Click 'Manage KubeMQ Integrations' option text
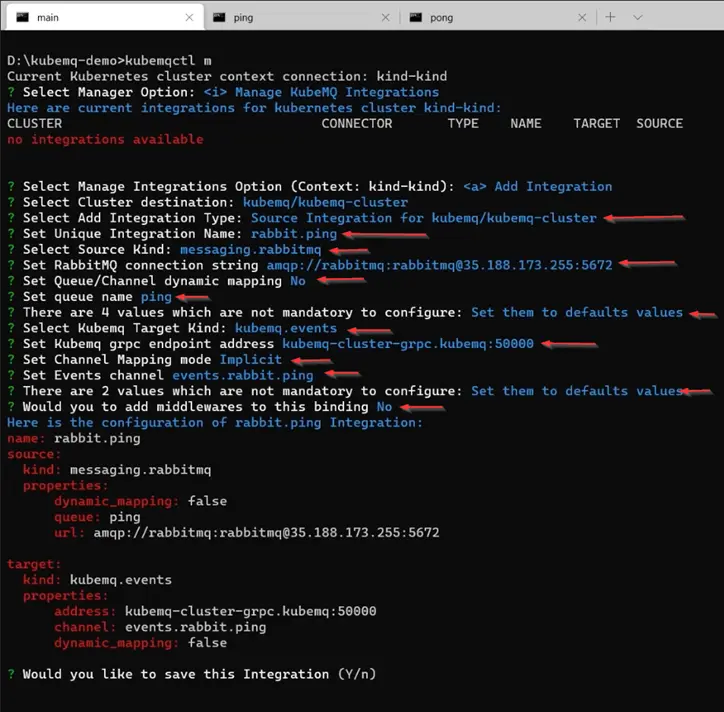 click(337, 92)
